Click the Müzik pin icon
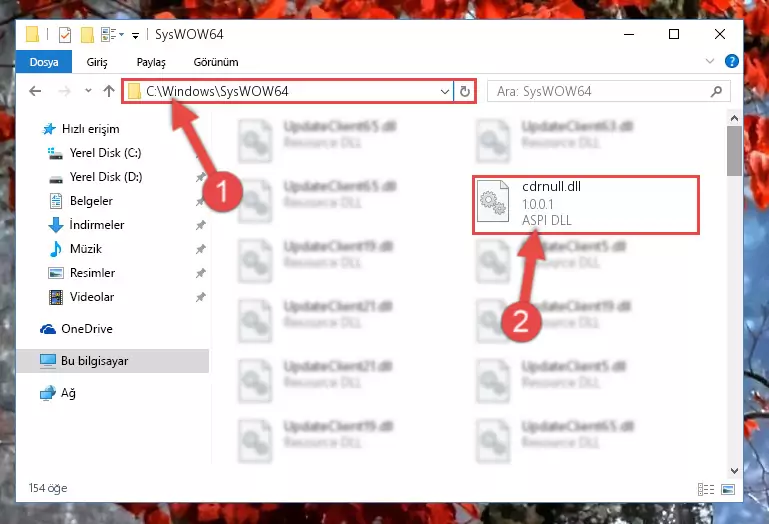Screen dimensions: 769x524 201,249
